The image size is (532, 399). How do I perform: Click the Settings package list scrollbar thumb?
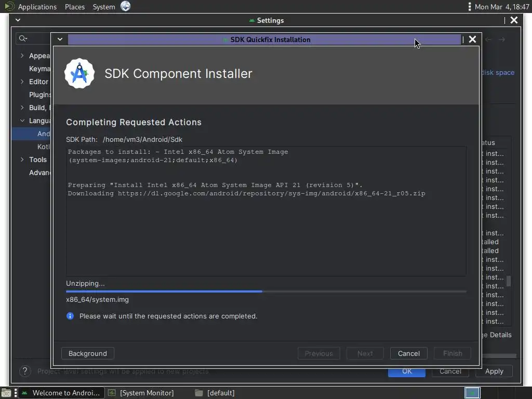click(x=509, y=281)
